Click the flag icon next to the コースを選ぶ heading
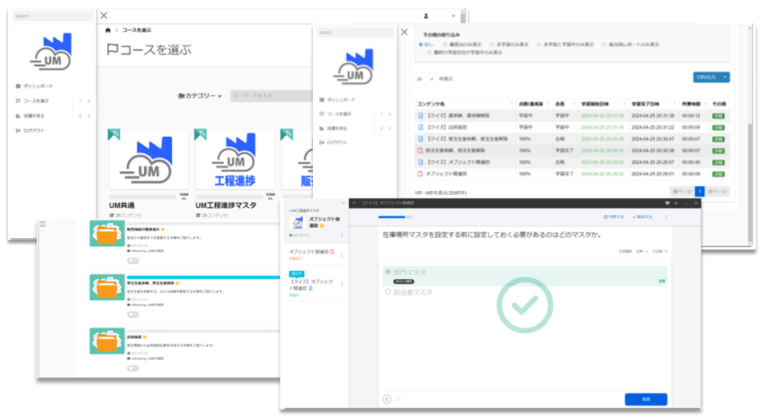 coord(112,49)
